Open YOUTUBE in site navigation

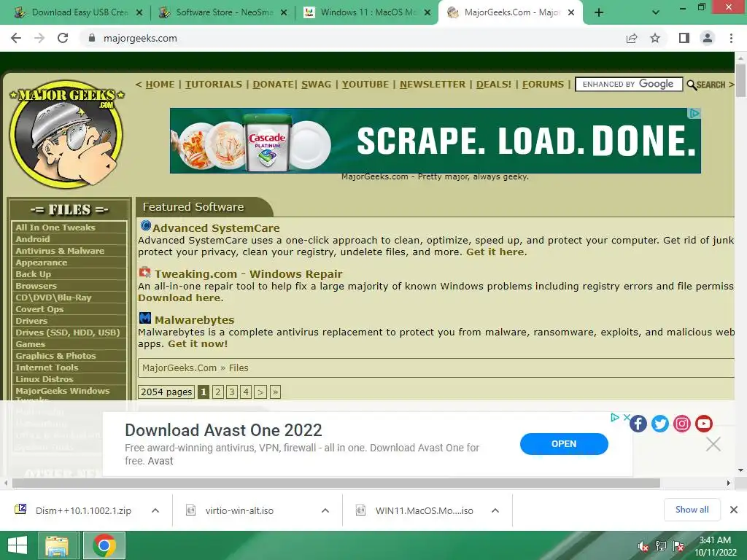click(x=365, y=85)
